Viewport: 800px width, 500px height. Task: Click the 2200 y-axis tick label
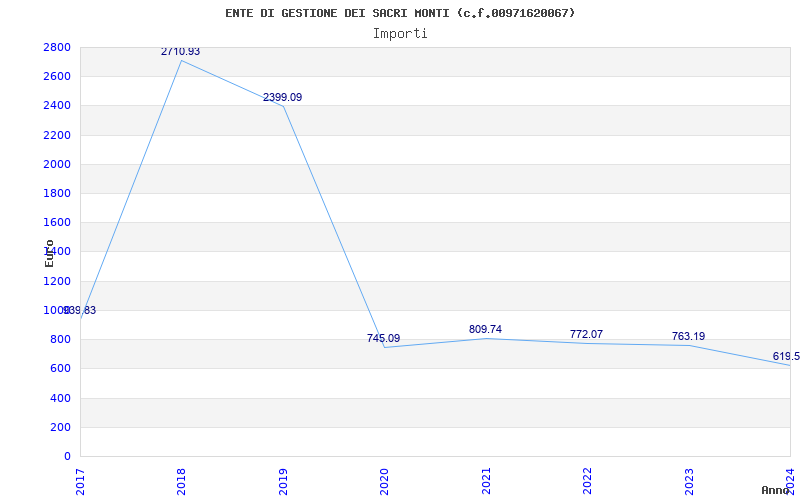(x=57, y=135)
